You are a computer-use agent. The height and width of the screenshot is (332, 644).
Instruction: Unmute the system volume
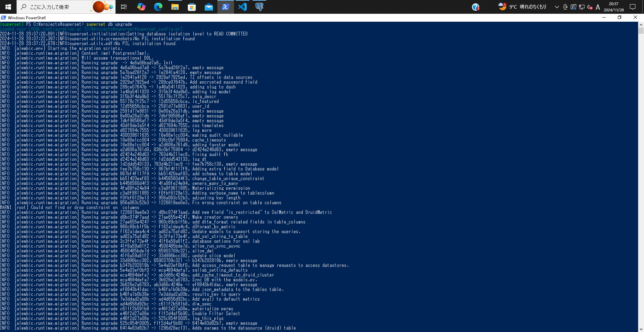[589, 7]
